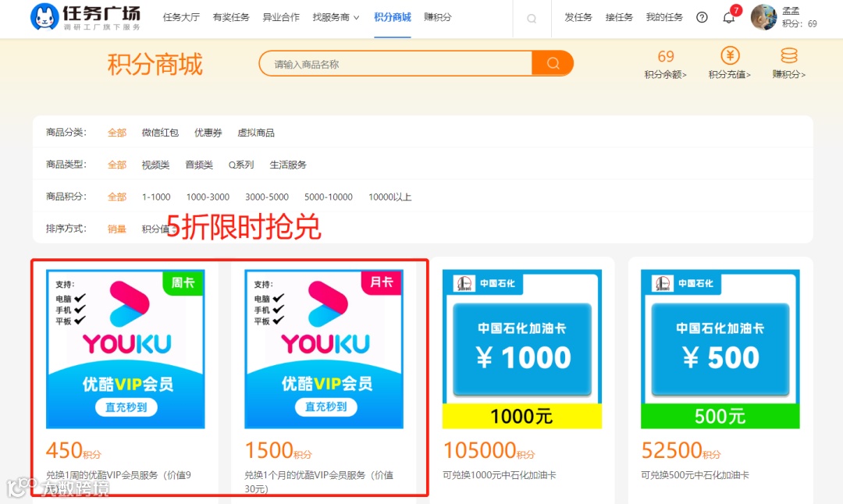843x504 pixels.
Task: Click the 请输入商品名称 search field
Action: coord(396,64)
